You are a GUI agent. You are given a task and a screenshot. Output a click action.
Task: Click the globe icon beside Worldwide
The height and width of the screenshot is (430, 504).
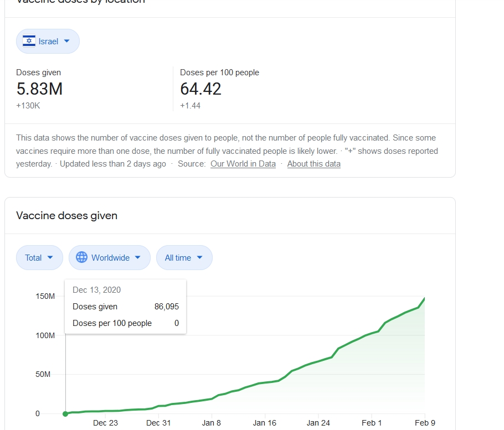(81, 257)
